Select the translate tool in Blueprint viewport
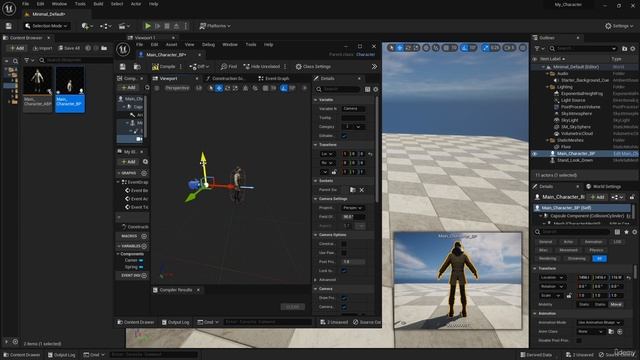 coord(219,88)
